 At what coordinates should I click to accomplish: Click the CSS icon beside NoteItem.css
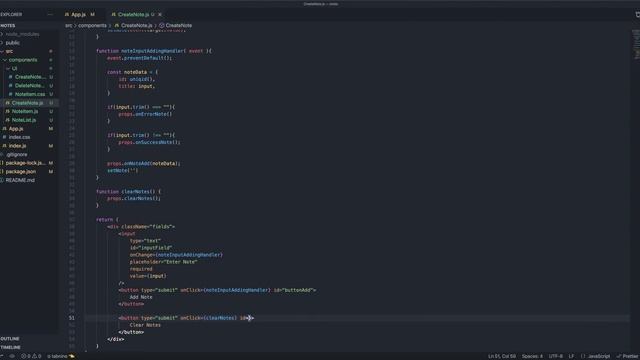click(11, 94)
